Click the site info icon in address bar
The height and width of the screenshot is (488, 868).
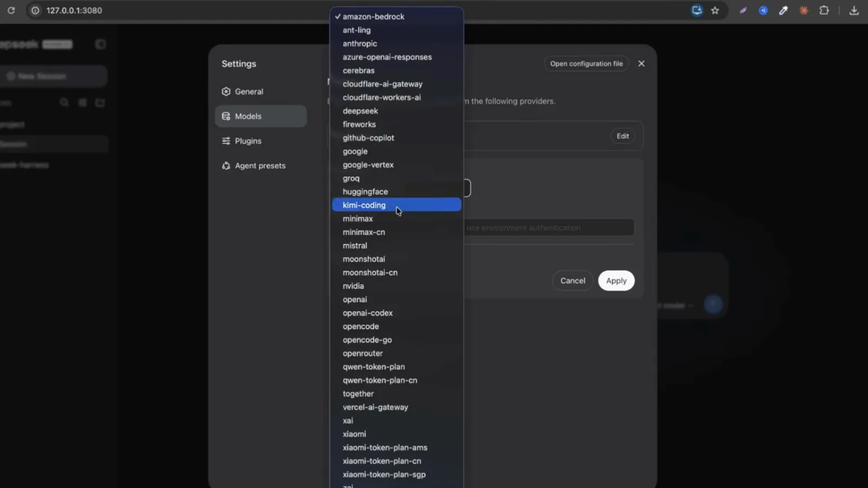[x=35, y=10]
